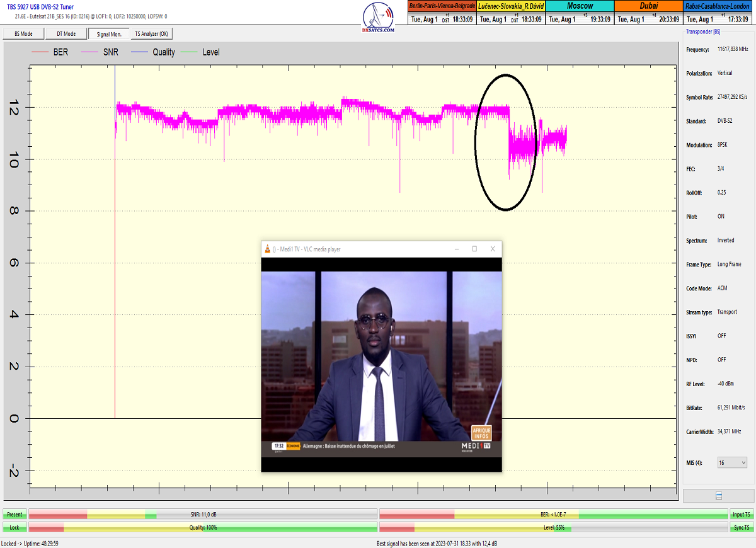Switch to the DT Mode tab
The image size is (756, 548).
(x=66, y=34)
